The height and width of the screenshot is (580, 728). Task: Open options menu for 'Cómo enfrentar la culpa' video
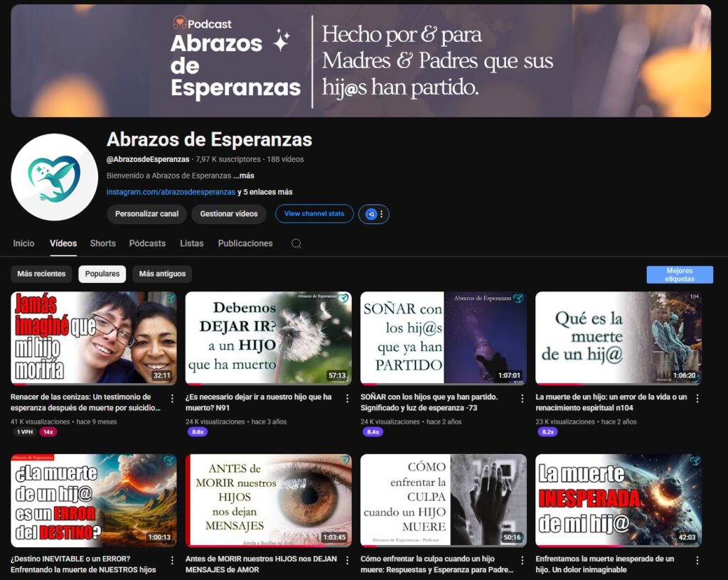523,560
